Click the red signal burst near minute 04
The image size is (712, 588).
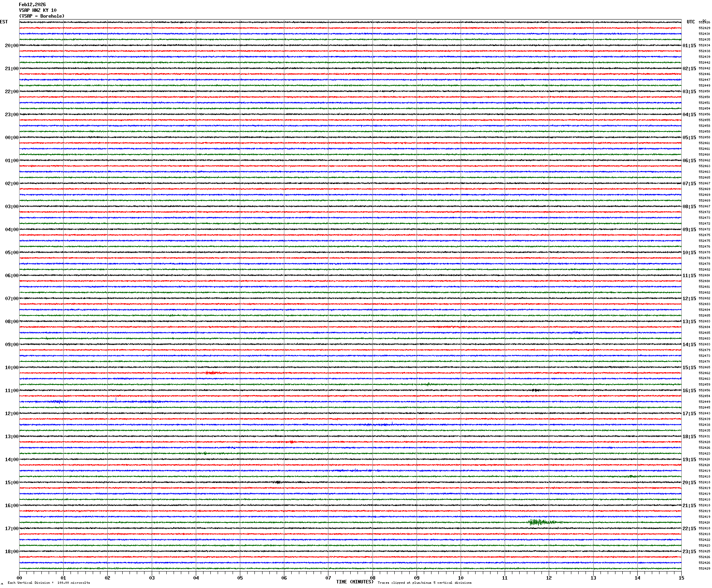pos(212,373)
